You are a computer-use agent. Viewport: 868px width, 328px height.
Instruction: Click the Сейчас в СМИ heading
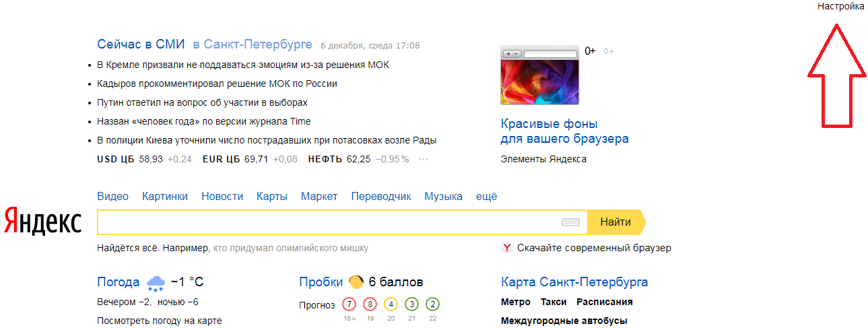tap(141, 44)
